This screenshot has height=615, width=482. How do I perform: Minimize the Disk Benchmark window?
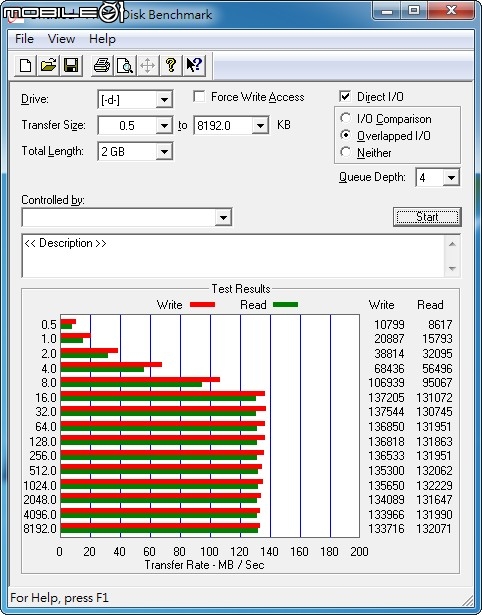pos(387,11)
